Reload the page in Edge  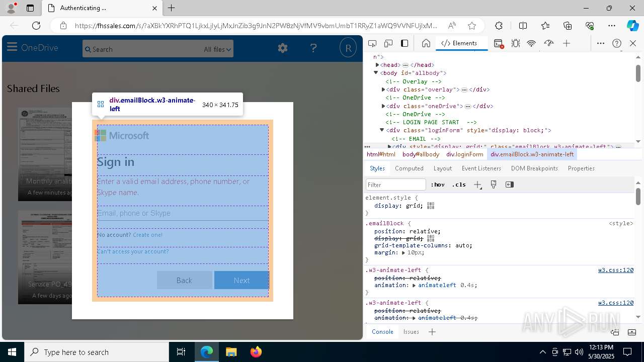pyautogui.click(x=36, y=26)
